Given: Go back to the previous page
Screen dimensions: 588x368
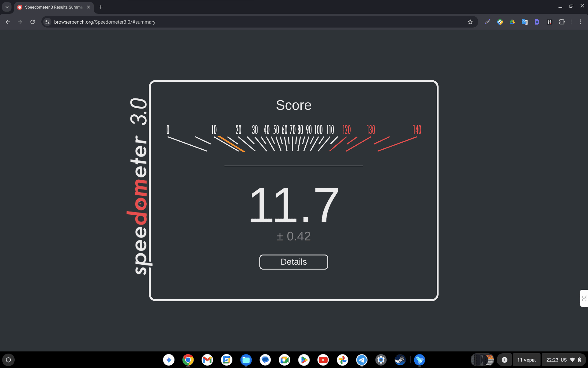Looking at the screenshot, I should (8, 22).
